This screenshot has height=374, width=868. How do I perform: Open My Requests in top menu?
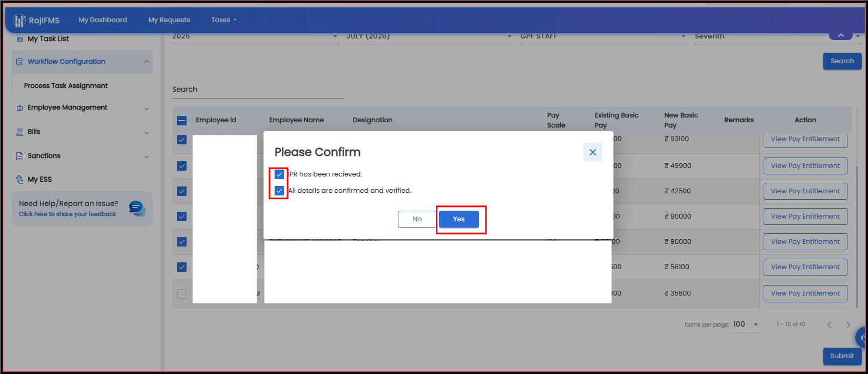pyautogui.click(x=169, y=20)
